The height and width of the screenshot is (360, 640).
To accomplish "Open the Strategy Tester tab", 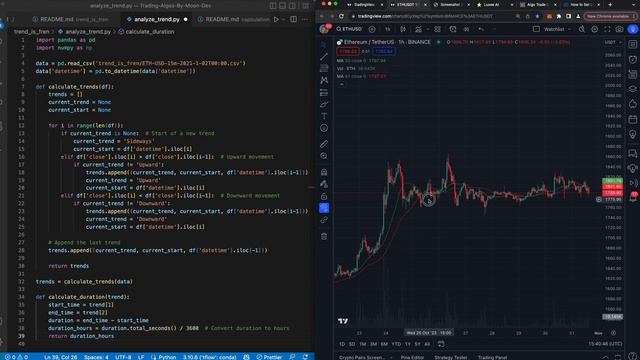I will point(451,357).
